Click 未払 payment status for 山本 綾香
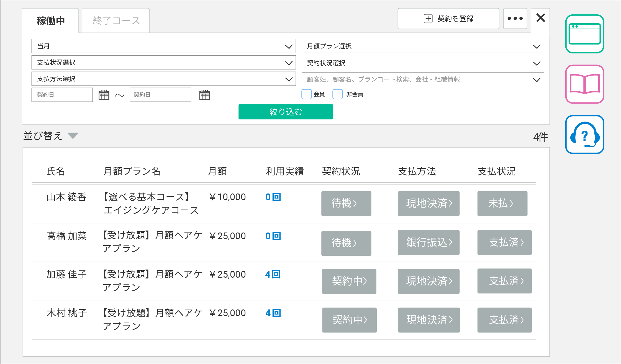The height and width of the screenshot is (364, 621). click(x=502, y=203)
